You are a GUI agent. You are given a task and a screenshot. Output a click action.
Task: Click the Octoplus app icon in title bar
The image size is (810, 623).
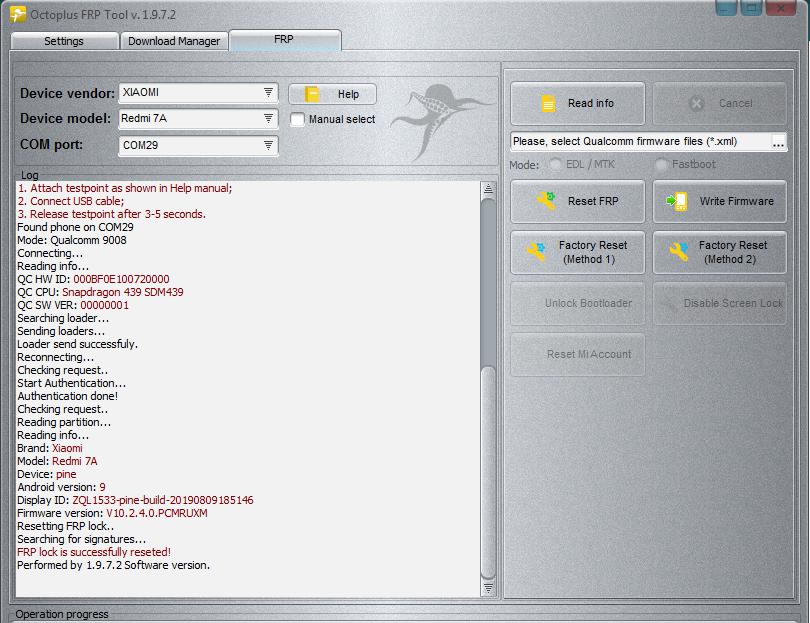pyautogui.click(x=18, y=14)
